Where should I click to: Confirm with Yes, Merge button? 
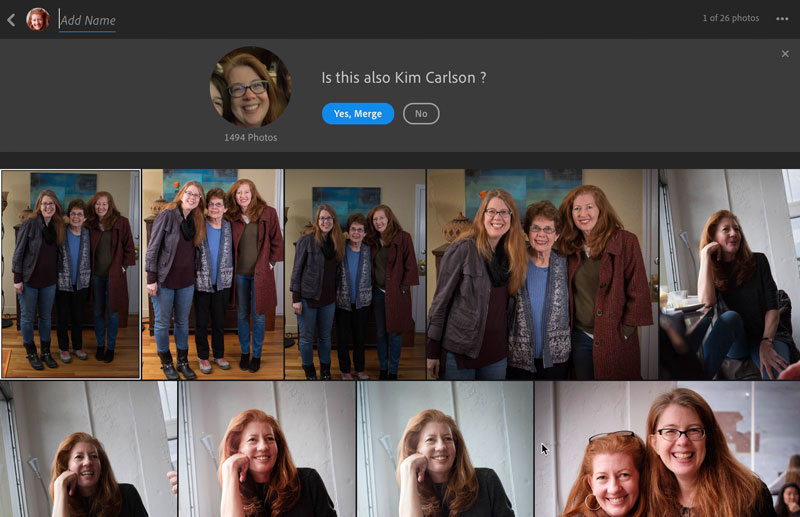click(x=358, y=113)
